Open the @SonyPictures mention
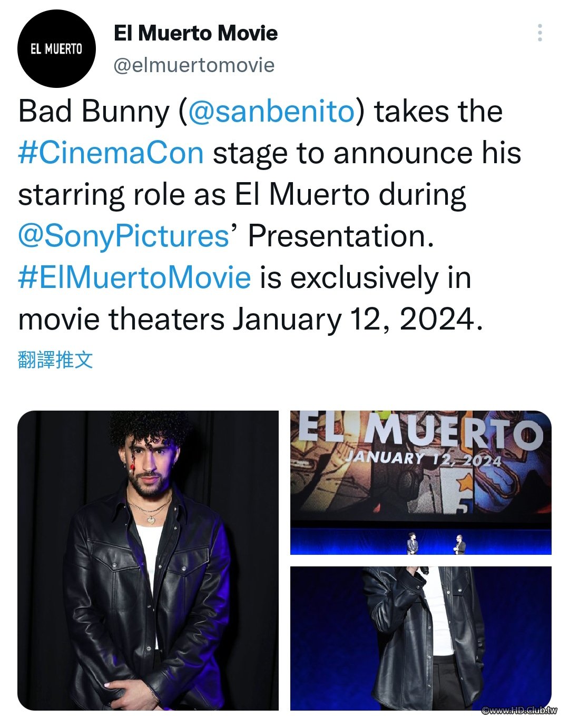Image resolution: width=569 pixels, height=728 pixels. click(123, 236)
